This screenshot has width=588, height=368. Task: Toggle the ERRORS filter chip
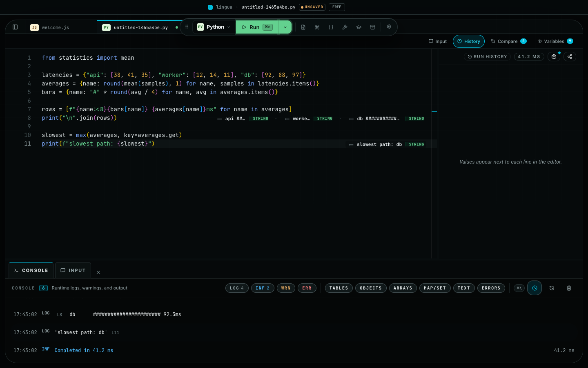click(x=491, y=288)
